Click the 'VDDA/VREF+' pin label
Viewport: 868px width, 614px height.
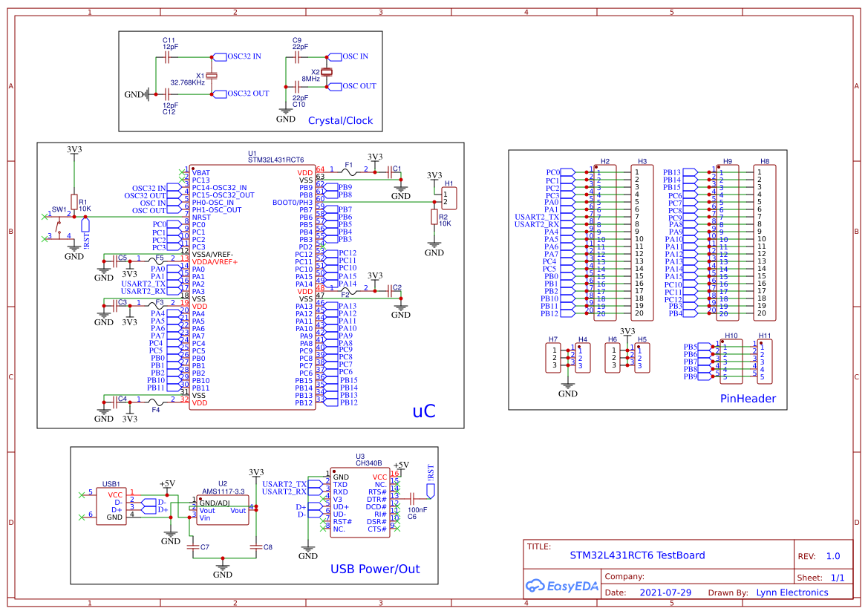[215, 262]
